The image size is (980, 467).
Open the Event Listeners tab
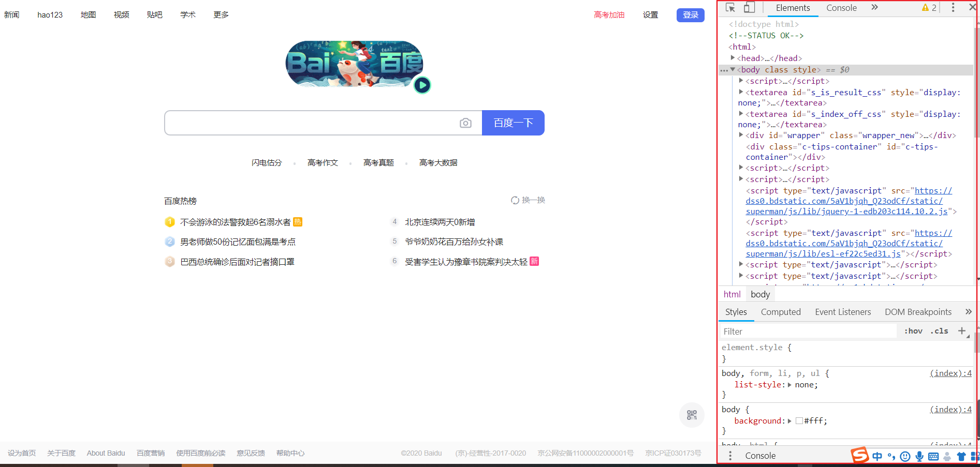(843, 312)
